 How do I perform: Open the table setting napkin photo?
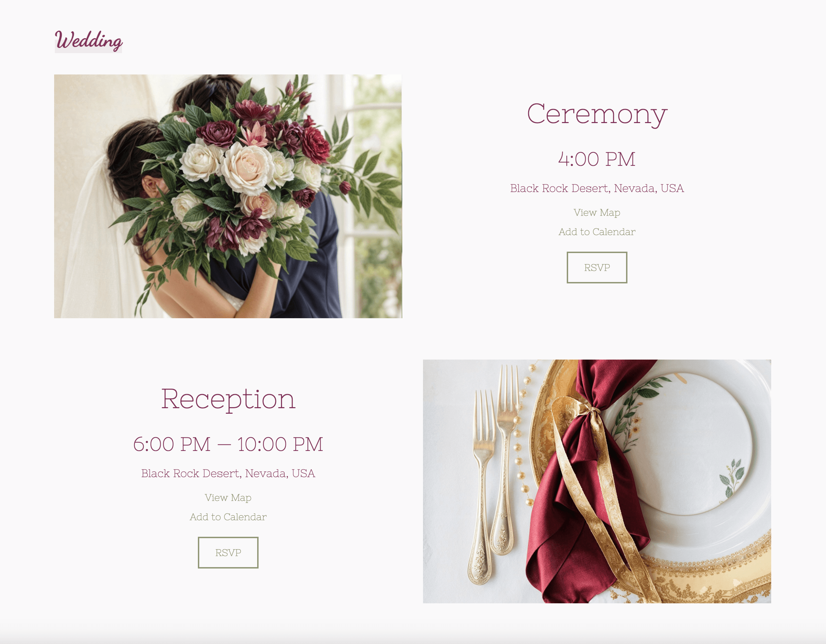pos(597,481)
